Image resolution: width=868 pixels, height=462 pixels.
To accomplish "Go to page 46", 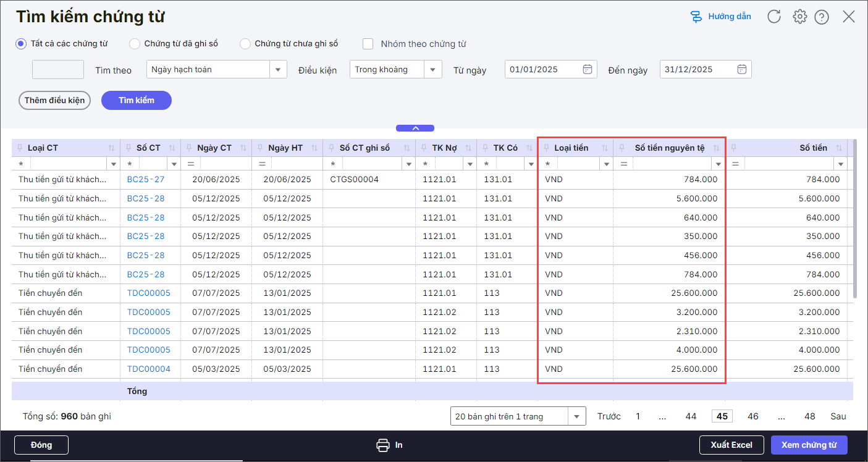I will [x=752, y=416].
